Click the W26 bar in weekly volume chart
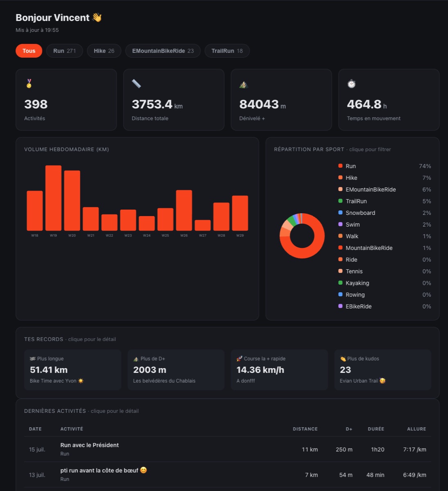The image size is (448, 491). (184, 210)
